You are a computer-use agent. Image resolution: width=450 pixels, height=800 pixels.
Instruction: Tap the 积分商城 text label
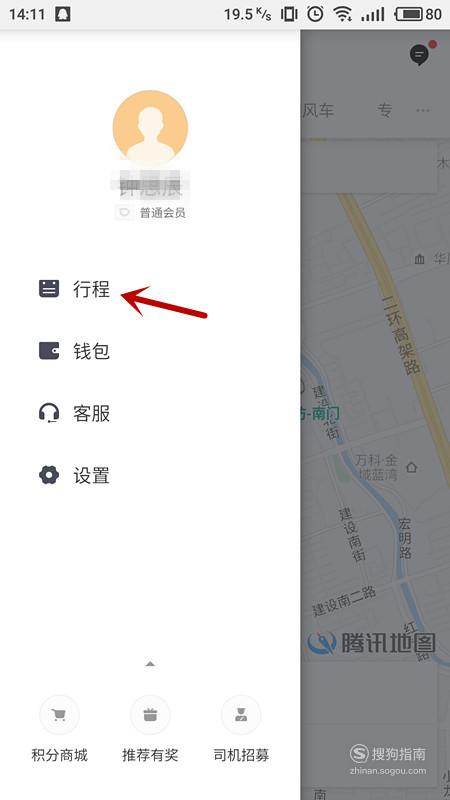(59, 755)
